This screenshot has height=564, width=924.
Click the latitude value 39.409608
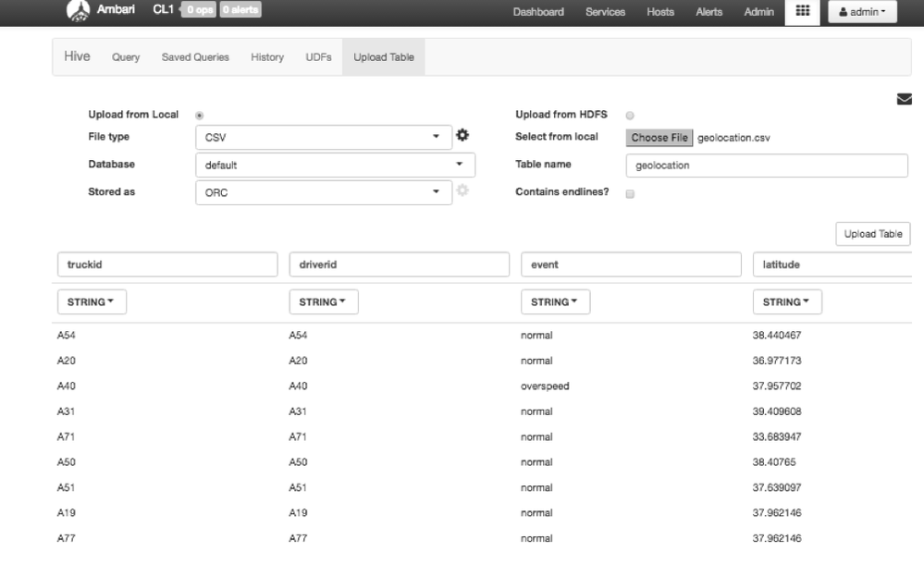click(777, 411)
